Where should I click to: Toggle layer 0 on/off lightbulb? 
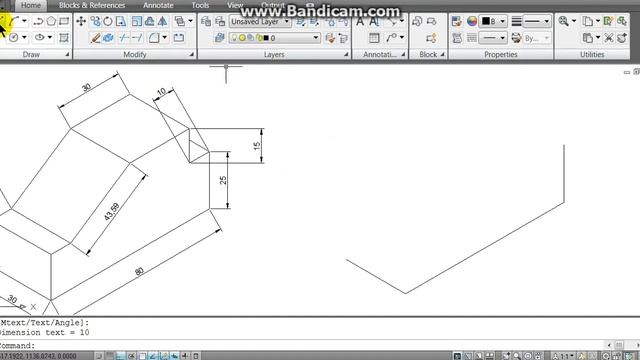[234, 38]
